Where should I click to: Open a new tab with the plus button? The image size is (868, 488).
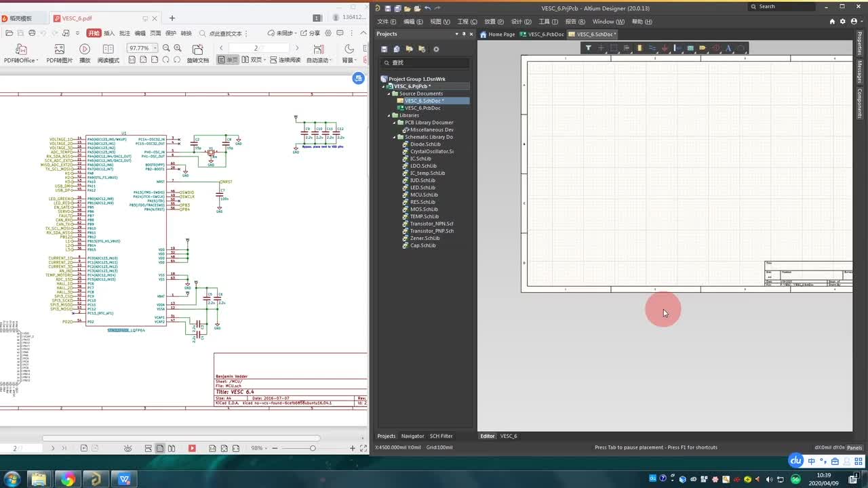pyautogui.click(x=172, y=18)
